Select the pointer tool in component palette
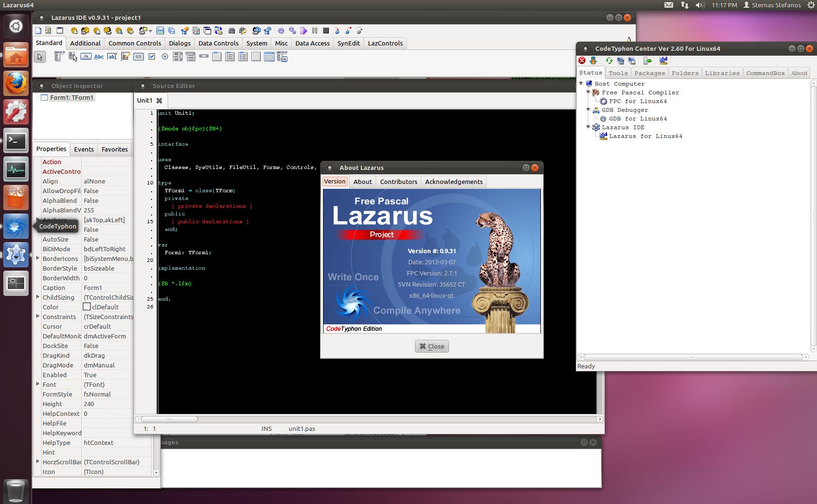Screen dimensions: 817x504 coord(40,57)
